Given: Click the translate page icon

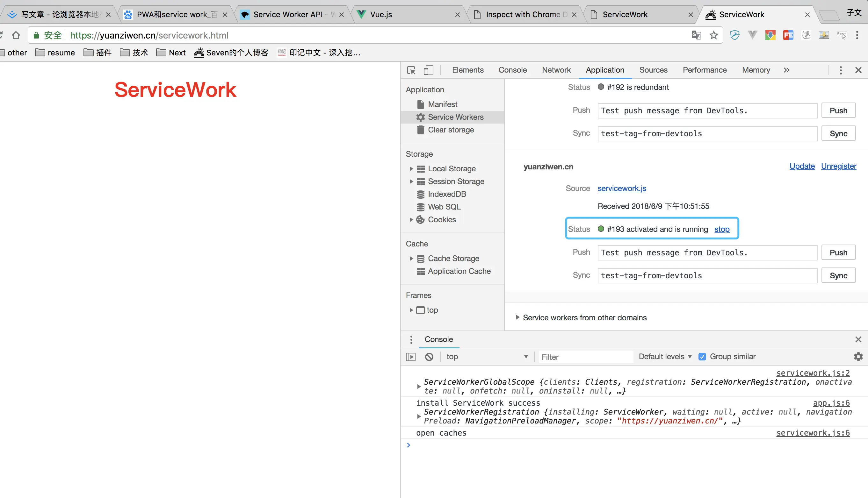Looking at the screenshot, I should pos(696,35).
